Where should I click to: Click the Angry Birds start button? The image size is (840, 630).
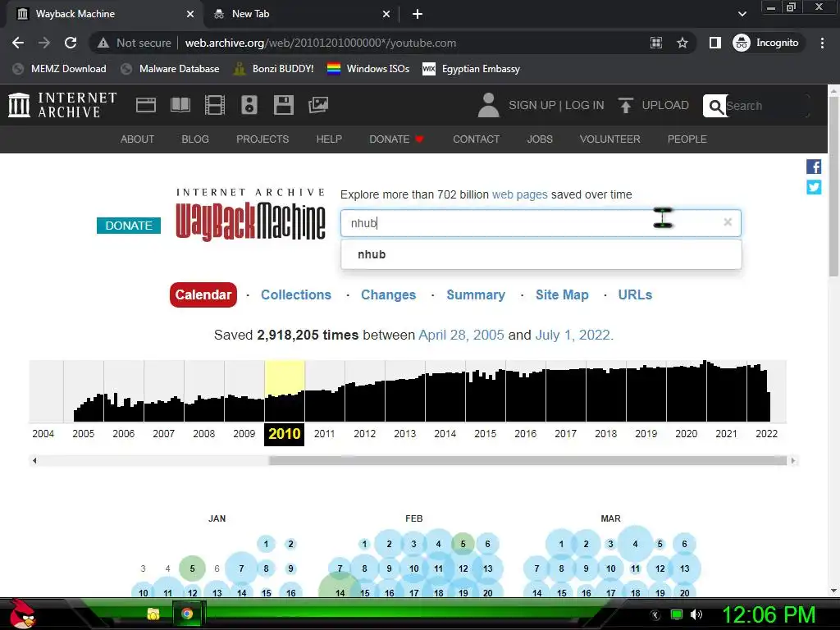pos(22,614)
